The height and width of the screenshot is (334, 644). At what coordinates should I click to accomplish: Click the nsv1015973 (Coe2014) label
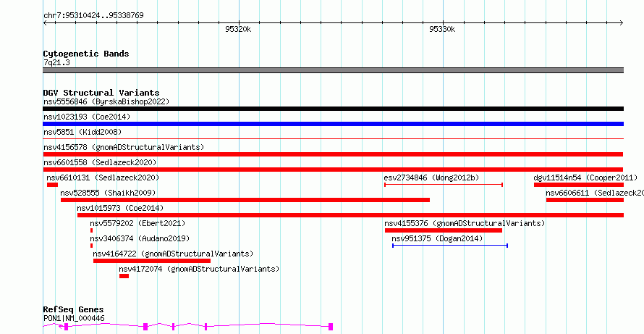point(120,208)
